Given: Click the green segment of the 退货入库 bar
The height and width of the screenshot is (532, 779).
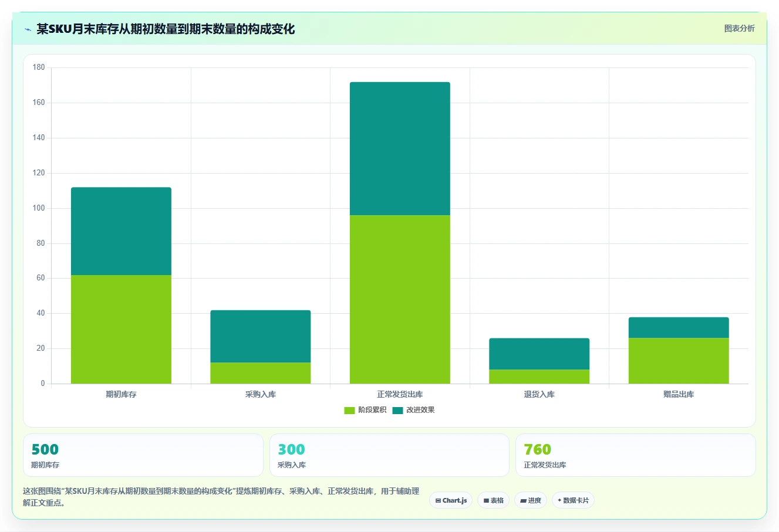Looking at the screenshot, I should [x=539, y=377].
